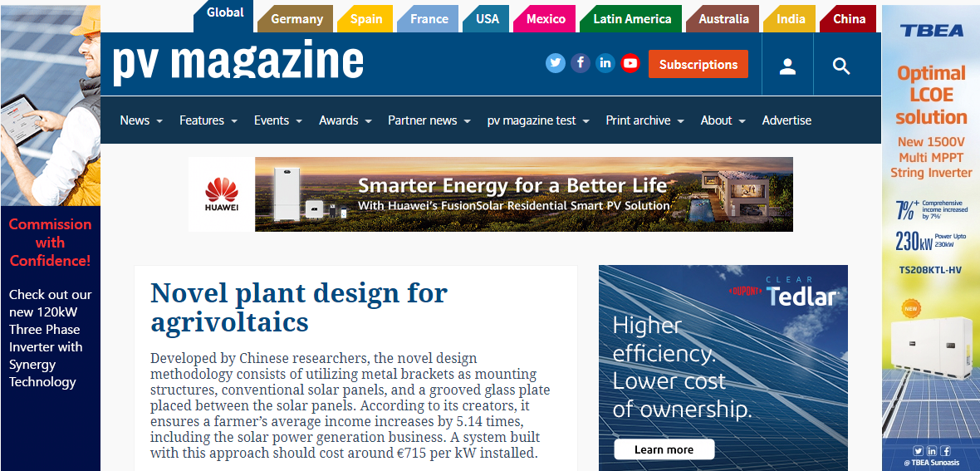
Task: Click the DuPont Tedlar logo
Action: (x=783, y=292)
